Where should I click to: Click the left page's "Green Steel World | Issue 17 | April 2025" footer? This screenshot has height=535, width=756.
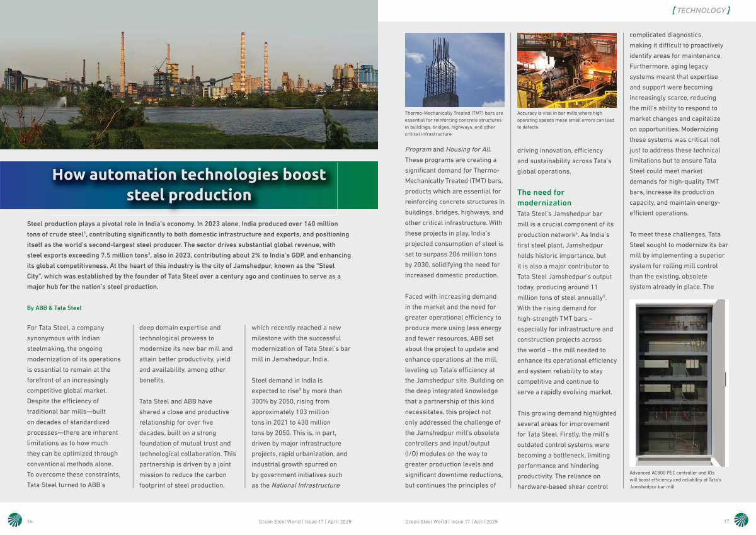coord(305,522)
